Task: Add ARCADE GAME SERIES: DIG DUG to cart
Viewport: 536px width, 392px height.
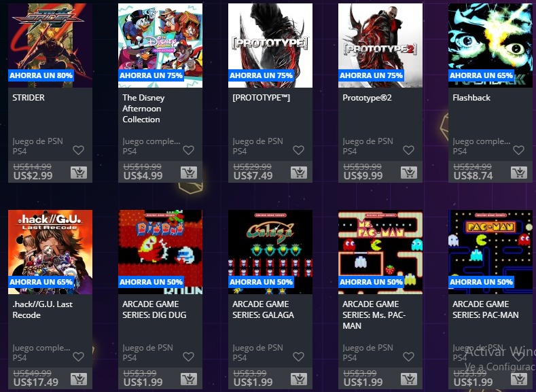Action: [x=189, y=379]
